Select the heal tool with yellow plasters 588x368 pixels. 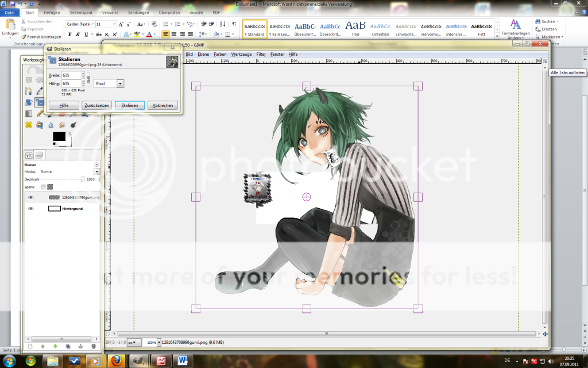pos(29,125)
